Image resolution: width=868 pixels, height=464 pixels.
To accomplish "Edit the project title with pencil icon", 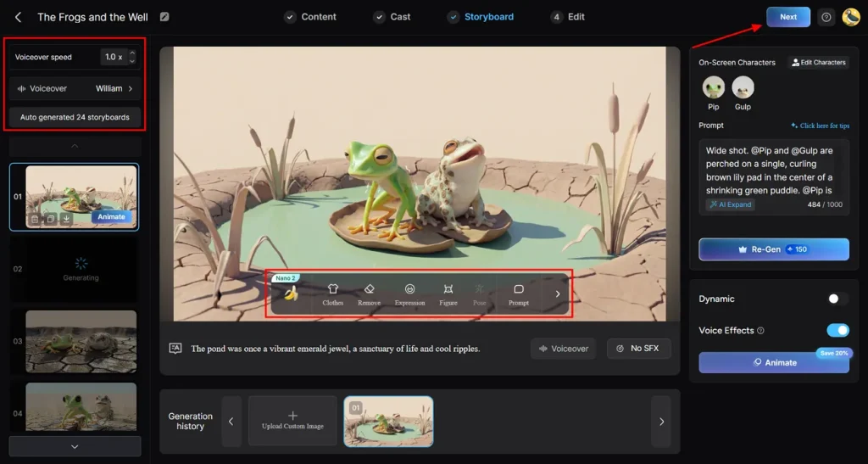I will tap(164, 17).
